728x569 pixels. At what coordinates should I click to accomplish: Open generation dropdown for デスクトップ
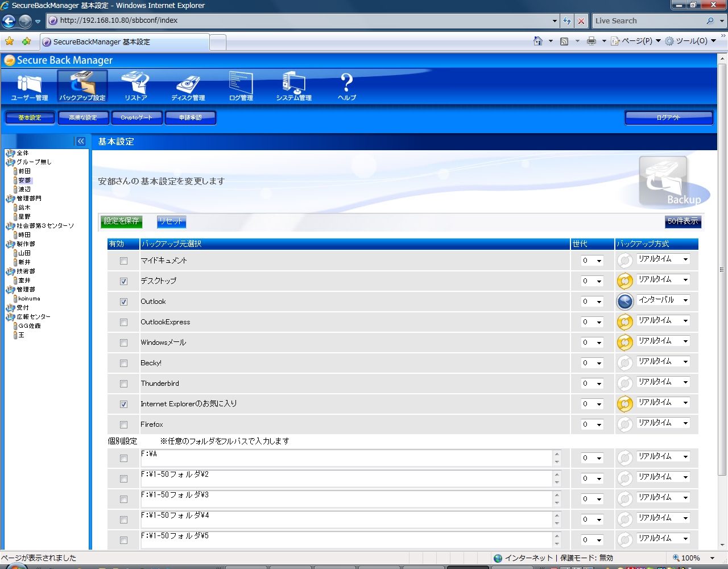[x=591, y=281]
